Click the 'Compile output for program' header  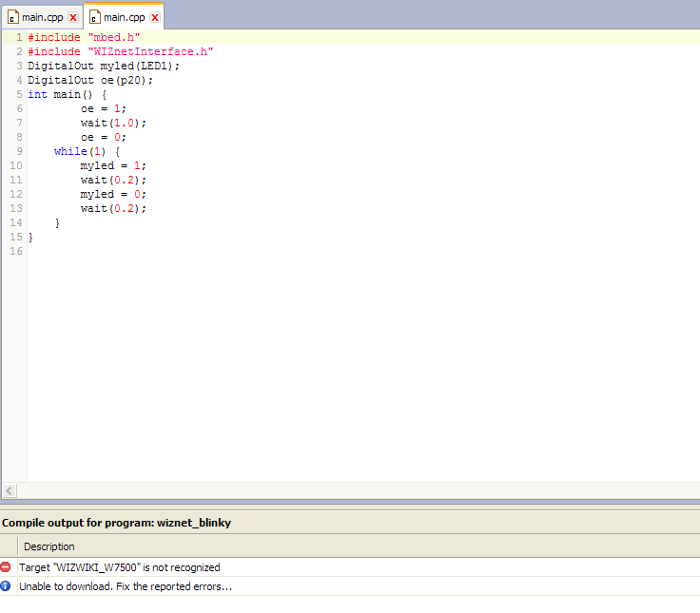tap(116, 523)
